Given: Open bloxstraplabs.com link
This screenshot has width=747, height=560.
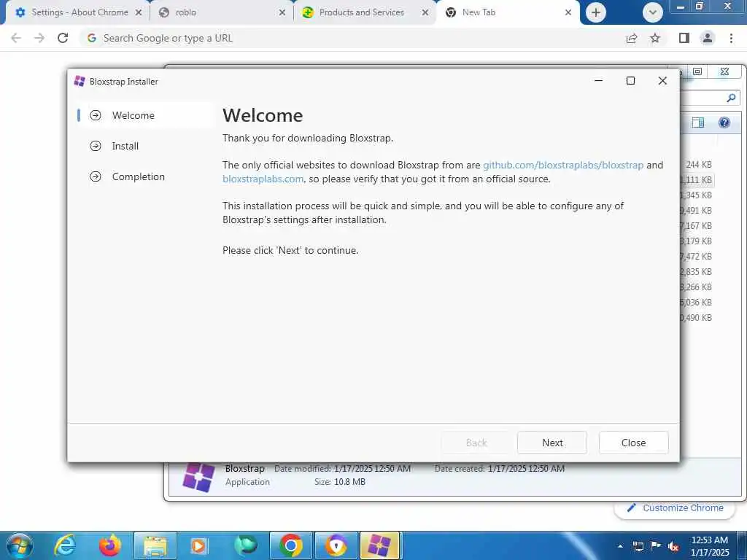Looking at the screenshot, I should (263, 179).
